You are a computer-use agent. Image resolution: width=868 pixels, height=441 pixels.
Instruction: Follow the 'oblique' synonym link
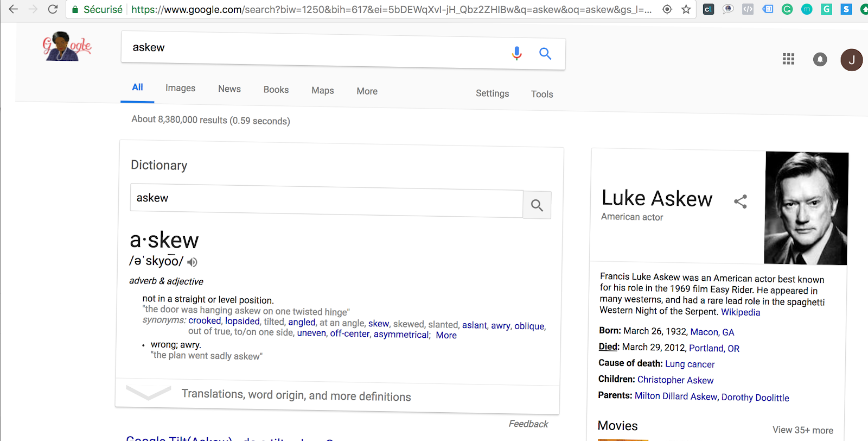click(529, 326)
